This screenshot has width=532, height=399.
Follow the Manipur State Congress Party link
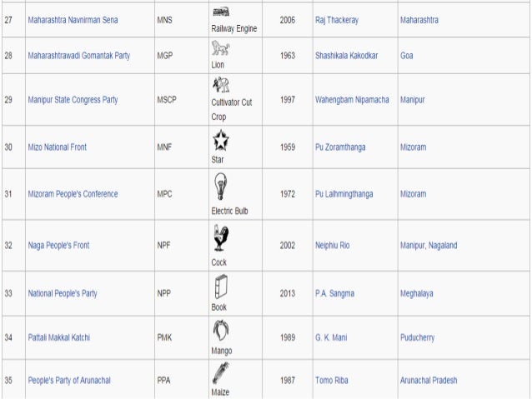pos(73,100)
